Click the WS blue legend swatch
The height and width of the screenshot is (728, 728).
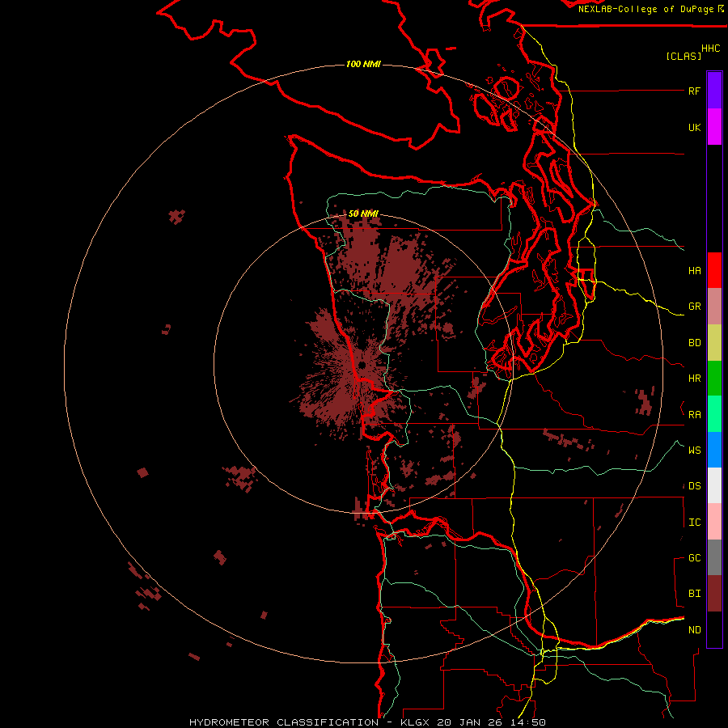tap(714, 450)
